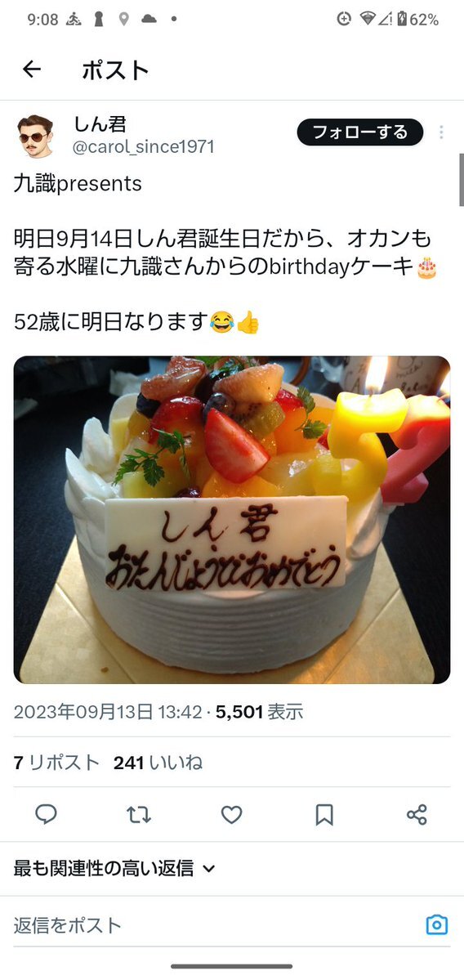This screenshot has width=464, height=980.
Task: View the 241 いいね list
Action: (158, 763)
